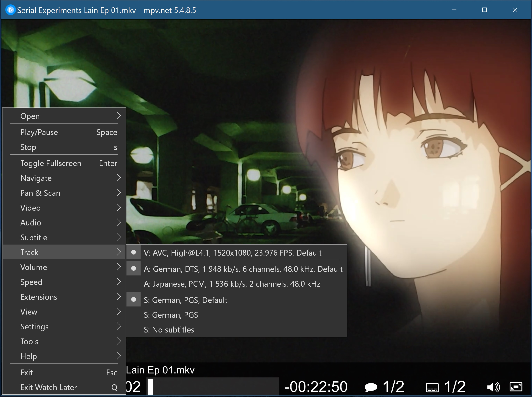Viewport: 532px width, 397px height.
Task: Toggle fullscreen via the OSC corner icon
Action: [x=516, y=387]
